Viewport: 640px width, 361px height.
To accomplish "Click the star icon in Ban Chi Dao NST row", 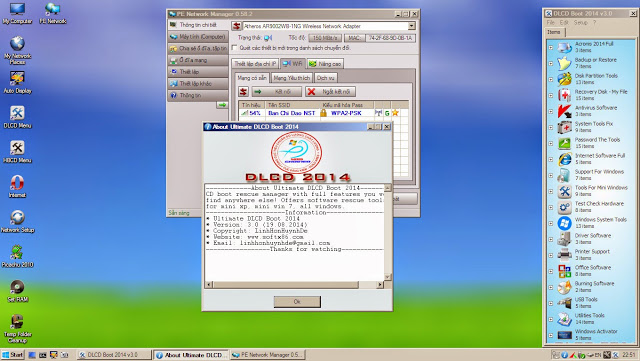I will pyautogui.click(x=395, y=113).
